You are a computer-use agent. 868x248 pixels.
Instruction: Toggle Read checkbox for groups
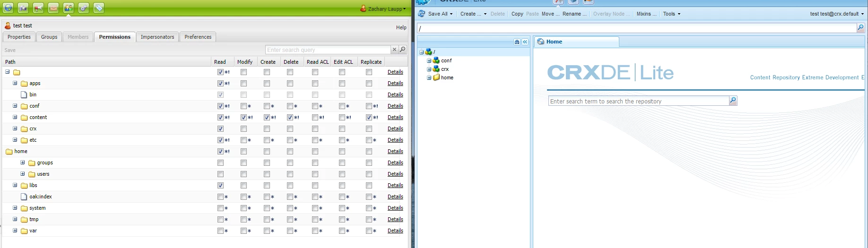click(220, 162)
